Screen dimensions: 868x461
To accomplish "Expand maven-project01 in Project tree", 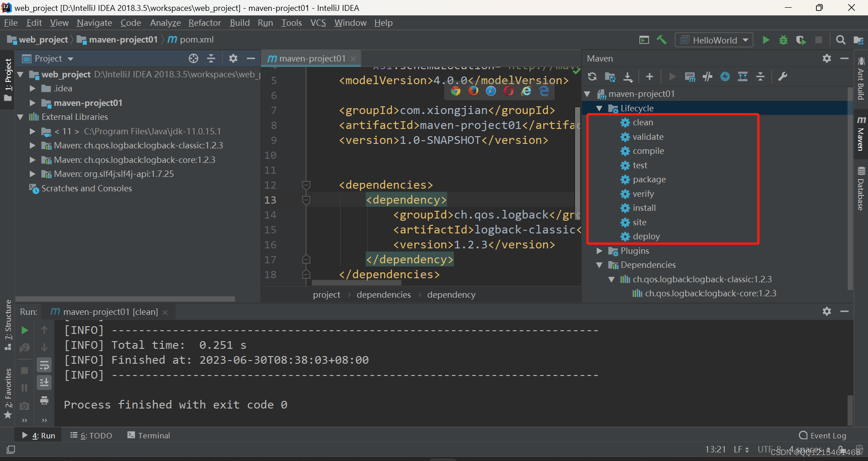I will 33,103.
